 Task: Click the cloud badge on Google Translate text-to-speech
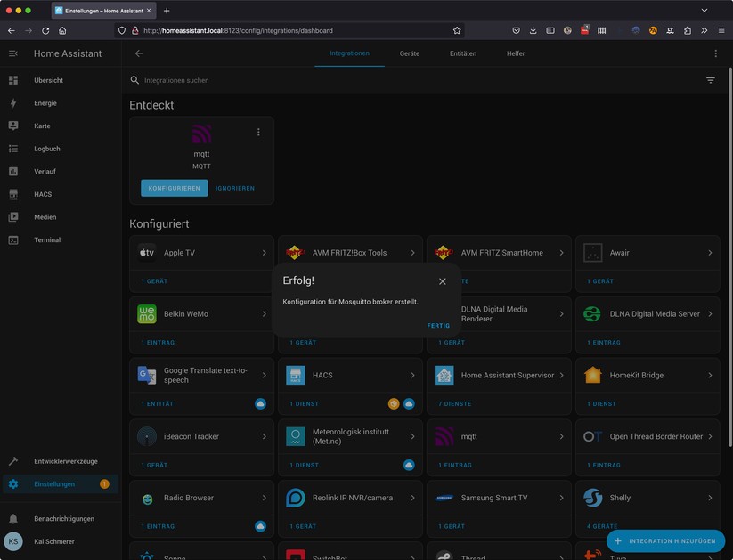[259, 403]
